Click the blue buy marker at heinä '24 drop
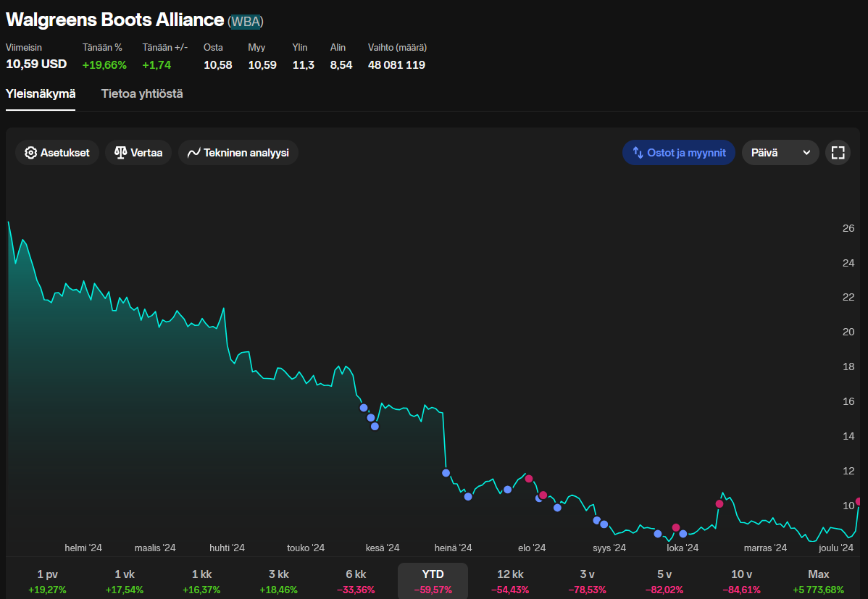Image resolution: width=868 pixels, height=599 pixels. click(x=446, y=473)
